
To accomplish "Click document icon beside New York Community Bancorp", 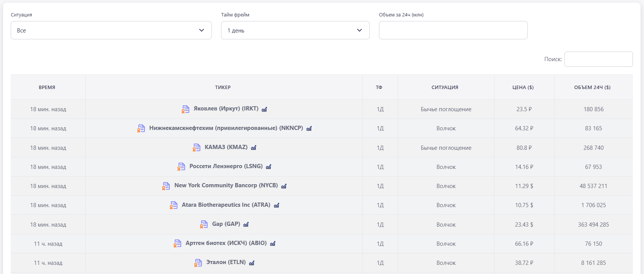I will pyautogui.click(x=166, y=186).
